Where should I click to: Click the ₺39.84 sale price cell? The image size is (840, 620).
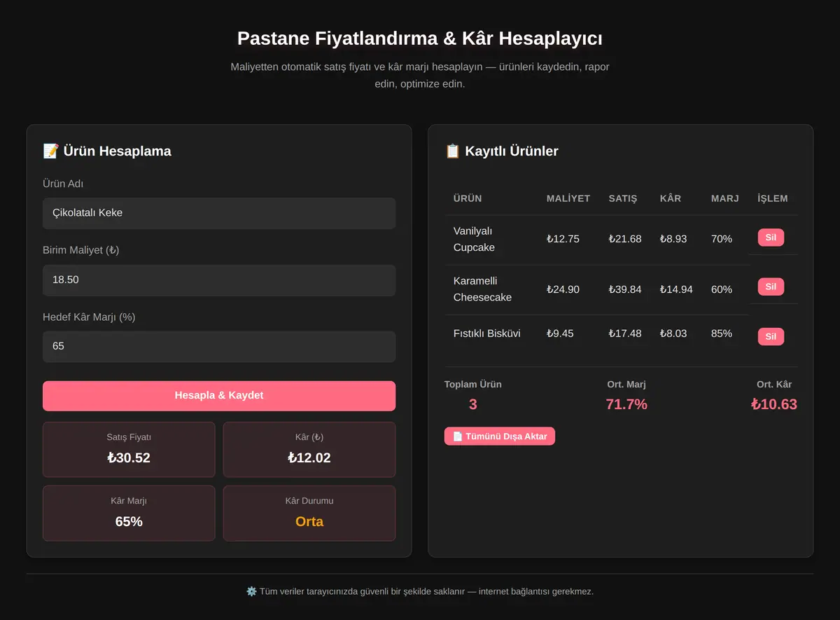pyautogui.click(x=625, y=289)
